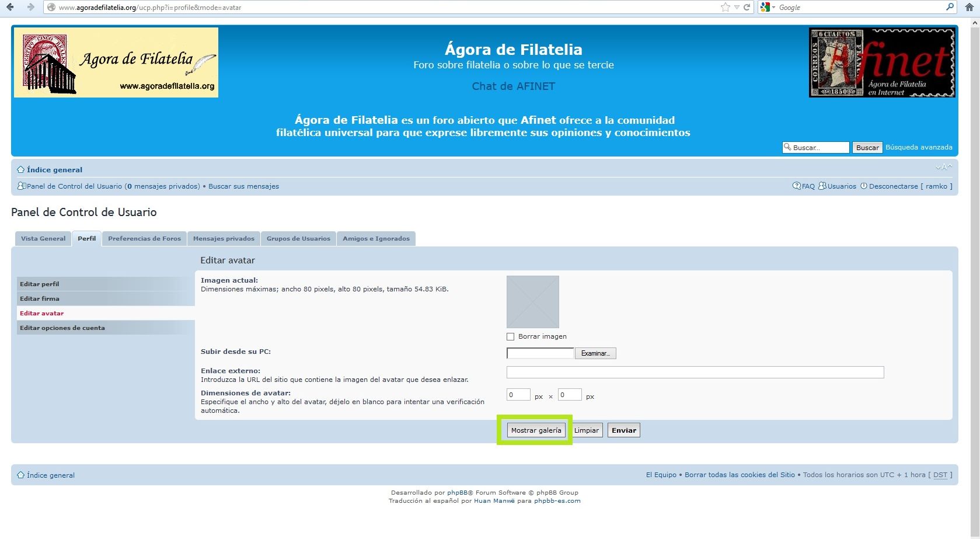Open the Chat de AFINET link
The image size is (980, 539).
(514, 86)
